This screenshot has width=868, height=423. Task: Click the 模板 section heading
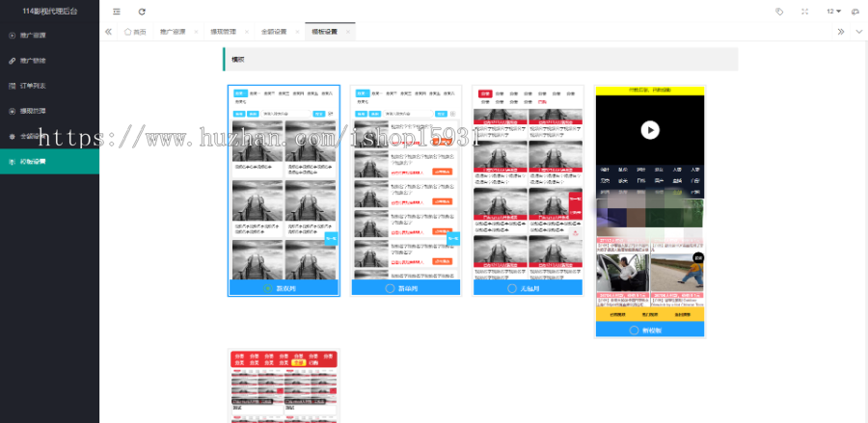237,60
